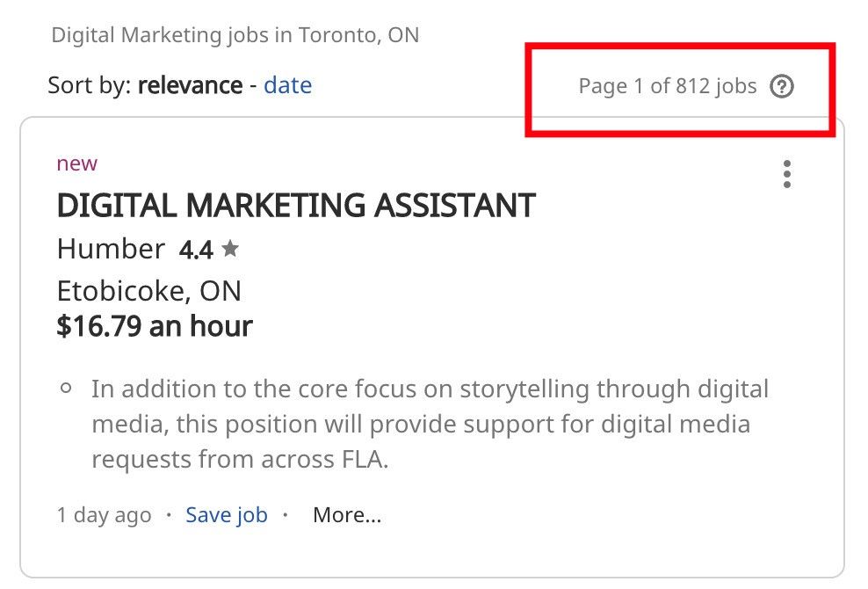The width and height of the screenshot is (868, 589).
Task: Click the job description snippet
Action: tap(430, 423)
